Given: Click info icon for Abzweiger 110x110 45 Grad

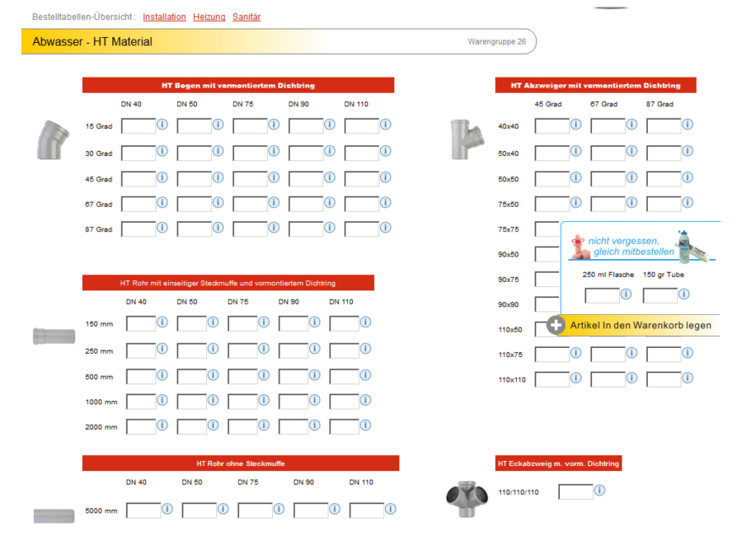Looking at the screenshot, I should coord(576,378).
